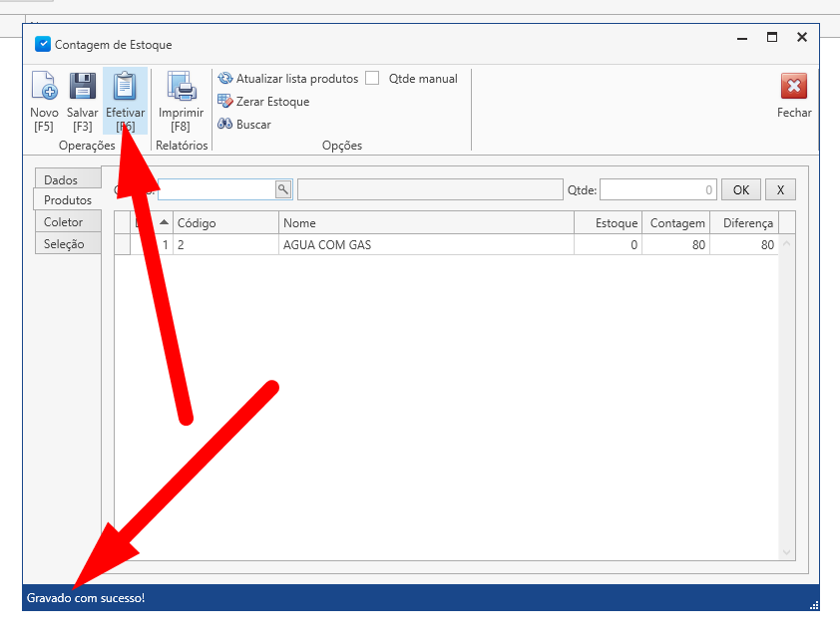Click the table scrollbar down arrow

click(786, 552)
